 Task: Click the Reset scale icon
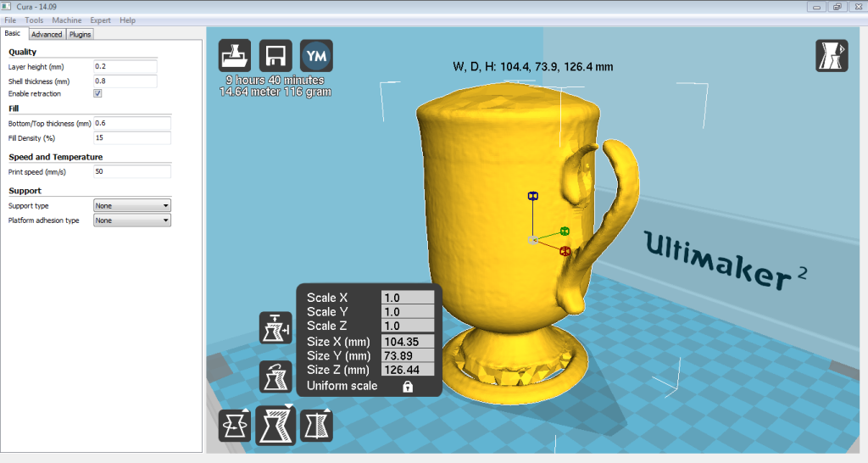[x=275, y=377]
